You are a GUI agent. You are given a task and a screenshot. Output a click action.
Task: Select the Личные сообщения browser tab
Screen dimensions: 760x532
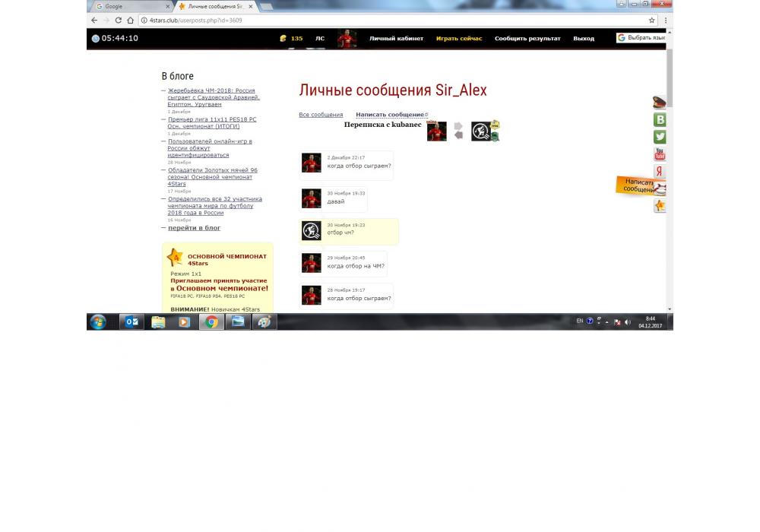(x=214, y=6)
